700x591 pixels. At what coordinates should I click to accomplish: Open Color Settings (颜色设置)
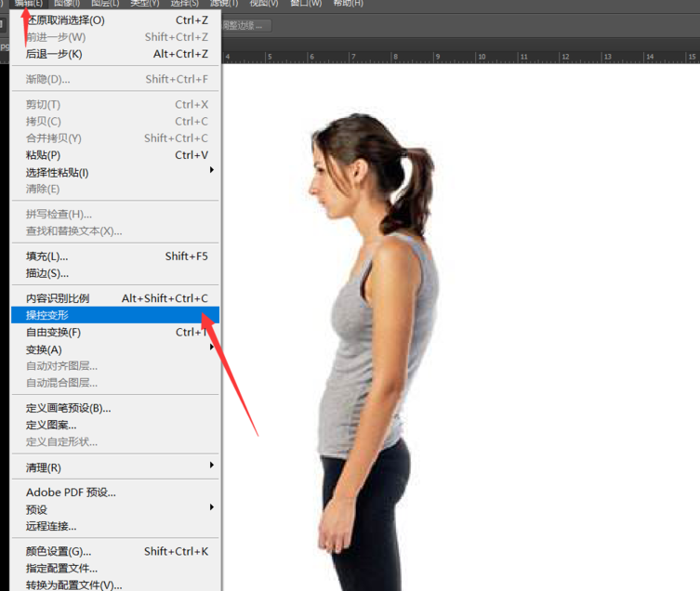click(59, 551)
